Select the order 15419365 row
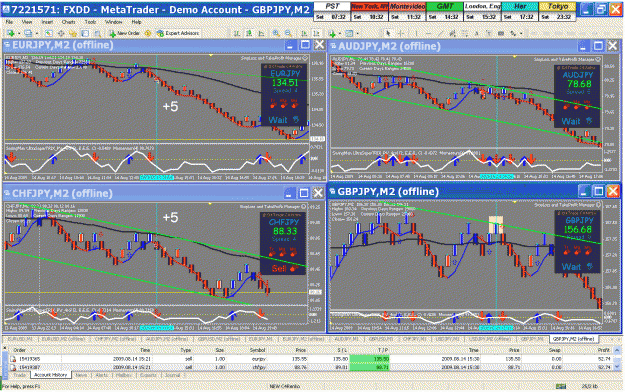Screen dimensions: 625x392 tap(312, 359)
